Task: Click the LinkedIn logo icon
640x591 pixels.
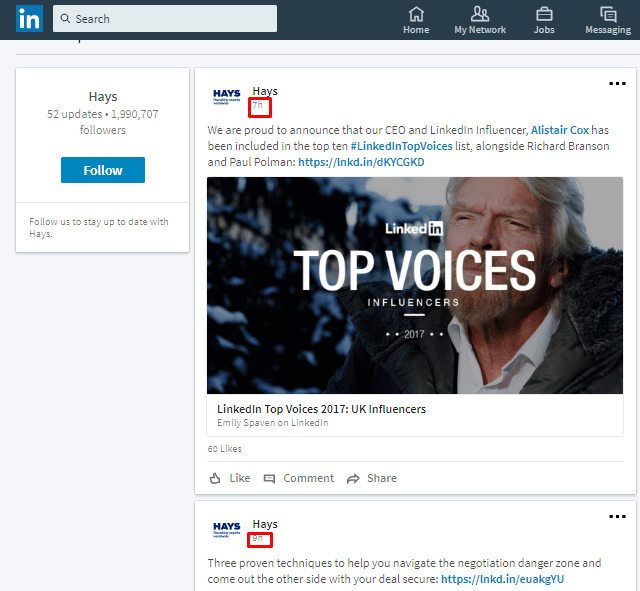Action: tap(29, 19)
